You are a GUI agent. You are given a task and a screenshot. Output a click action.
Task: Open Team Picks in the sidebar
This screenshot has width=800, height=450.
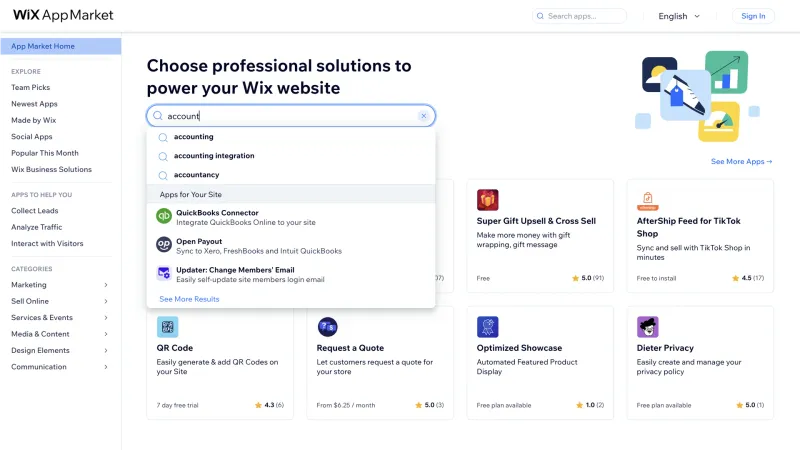tap(31, 87)
